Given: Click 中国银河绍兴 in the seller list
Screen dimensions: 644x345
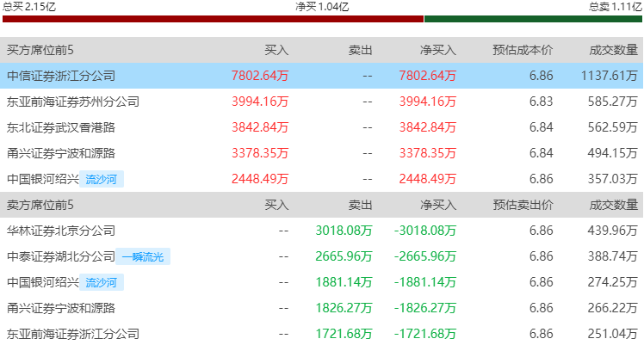Looking at the screenshot, I should click(43, 282).
